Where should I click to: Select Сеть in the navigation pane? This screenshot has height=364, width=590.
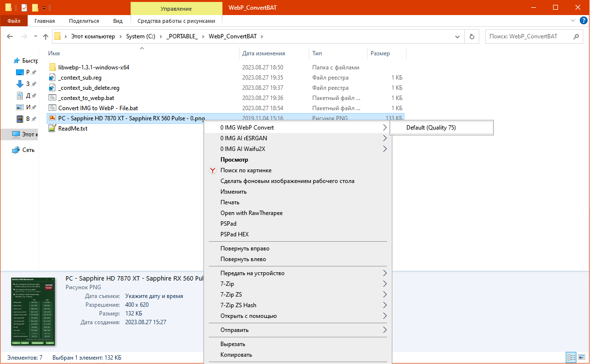click(23, 150)
